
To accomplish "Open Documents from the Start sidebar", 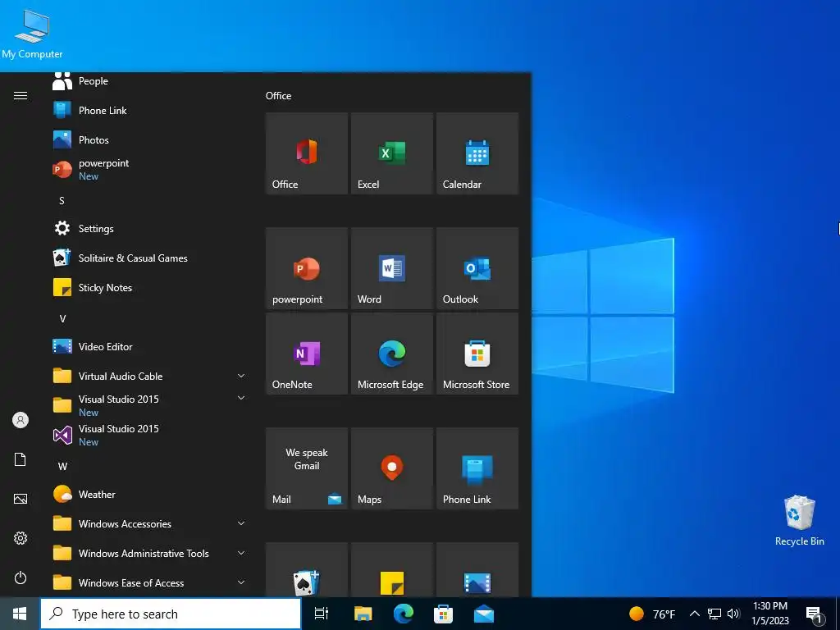I will tap(21, 459).
